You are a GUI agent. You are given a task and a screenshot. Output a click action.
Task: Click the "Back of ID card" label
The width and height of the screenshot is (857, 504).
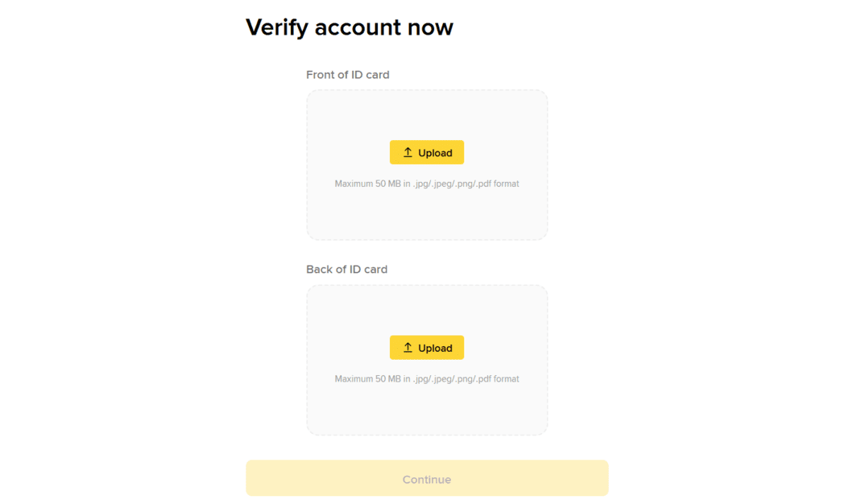tap(346, 270)
